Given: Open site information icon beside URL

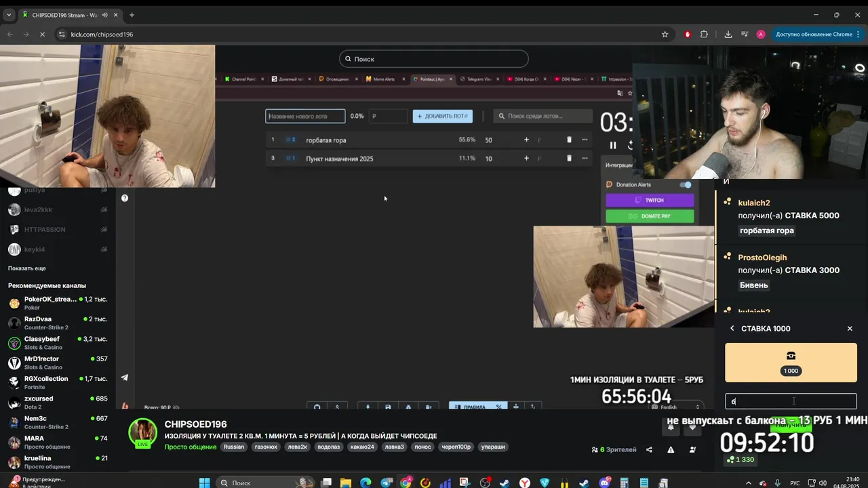Looking at the screenshot, I should tap(62, 34).
